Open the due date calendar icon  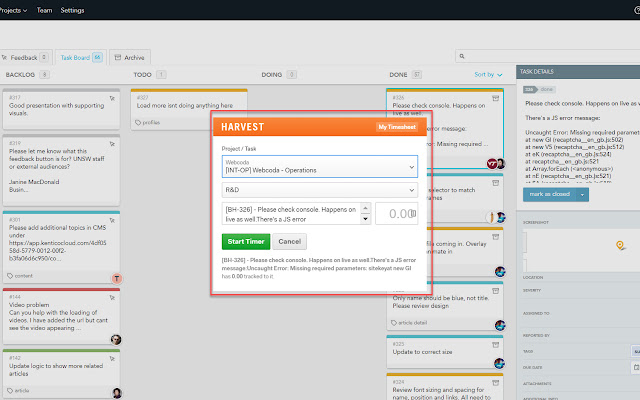pyautogui.click(x=636, y=367)
